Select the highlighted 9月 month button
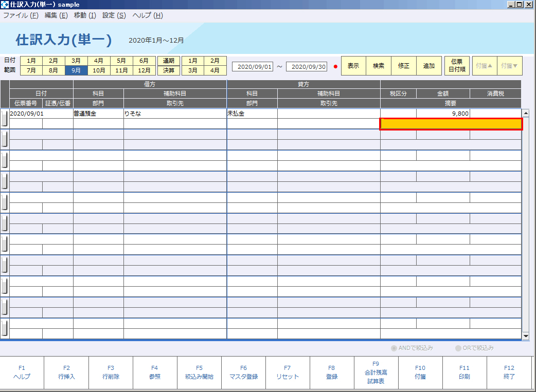536x392 pixels. [76, 70]
